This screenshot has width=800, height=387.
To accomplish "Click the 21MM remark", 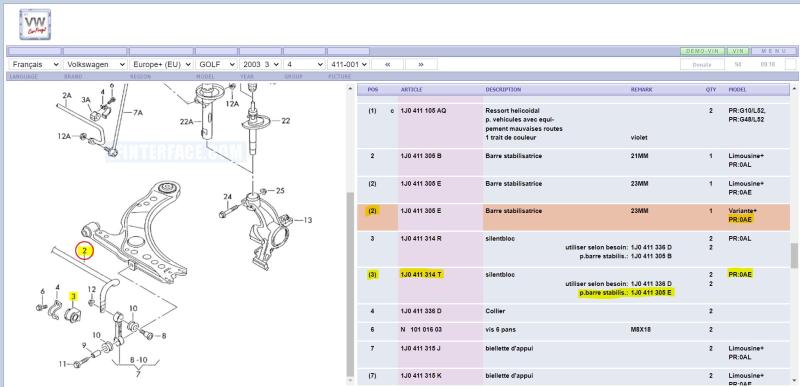I will pyautogui.click(x=639, y=156).
